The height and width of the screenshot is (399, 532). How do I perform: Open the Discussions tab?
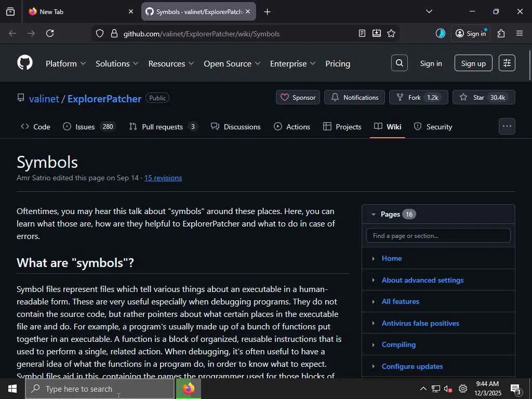tap(236, 127)
